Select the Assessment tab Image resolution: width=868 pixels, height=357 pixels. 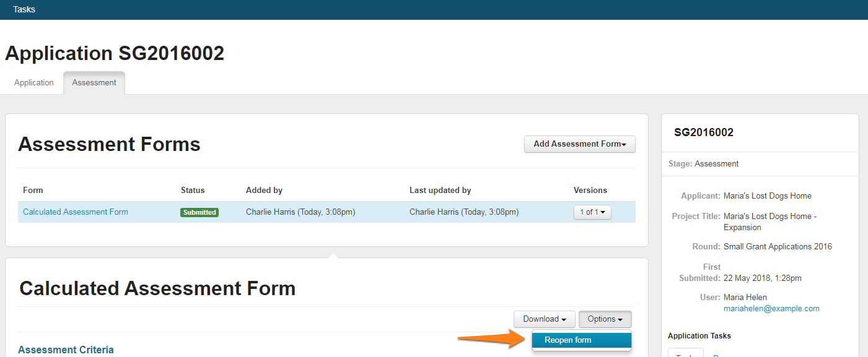pos(94,82)
